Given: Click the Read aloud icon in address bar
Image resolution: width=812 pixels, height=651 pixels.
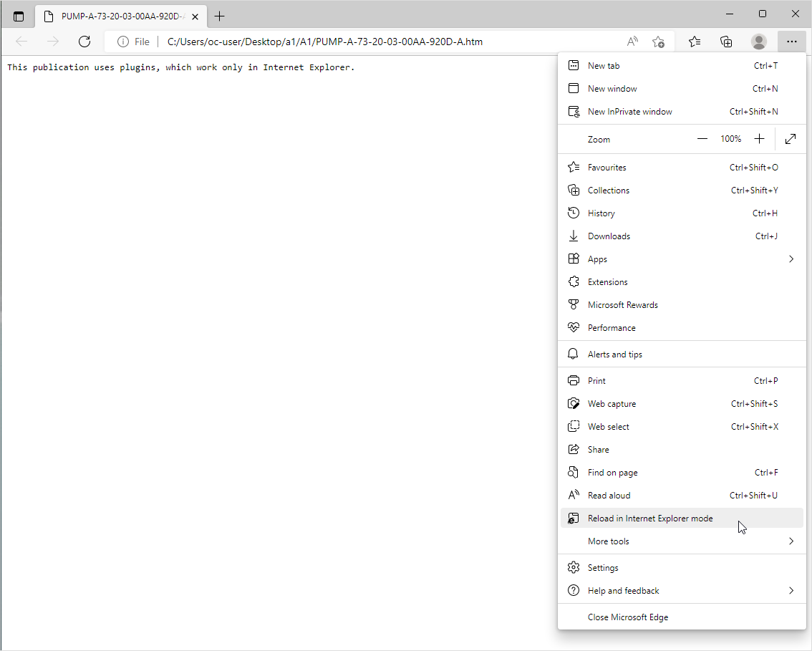Looking at the screenshot, I should (632, 42).
